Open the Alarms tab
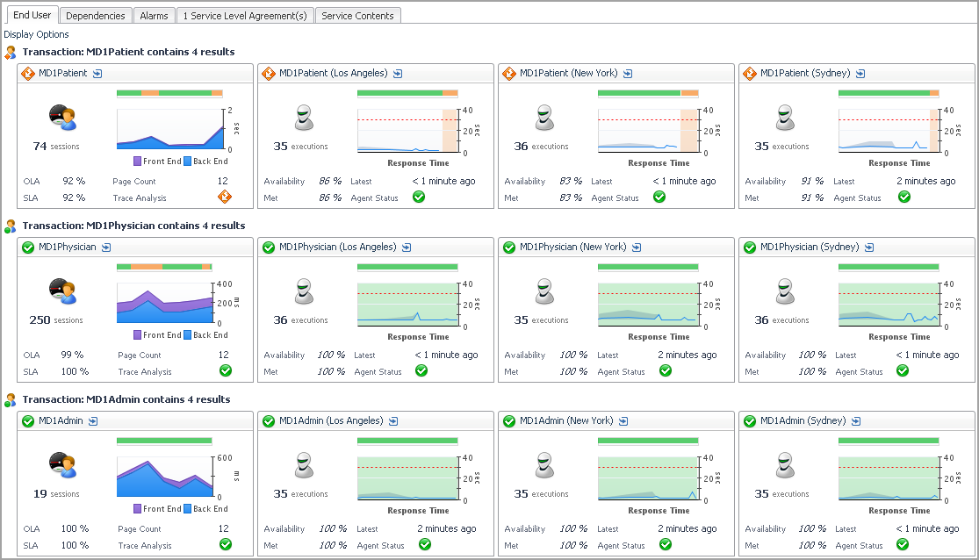This screenshot has height=560, width=979. (x=155, y=16)
